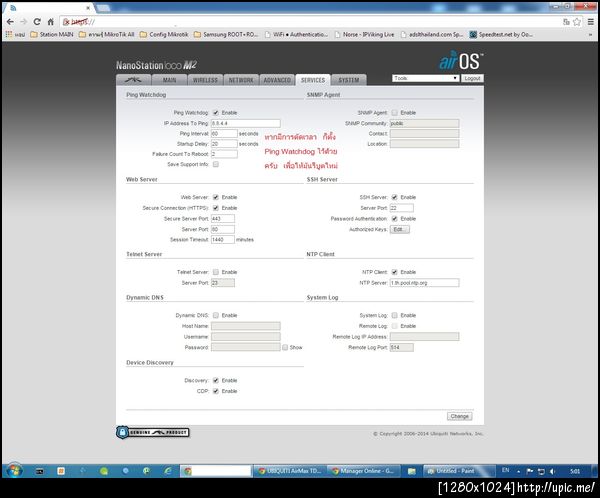The image size is (600, 498).
Task: Click the Session Timeout field
Action: tap(223, 239)
